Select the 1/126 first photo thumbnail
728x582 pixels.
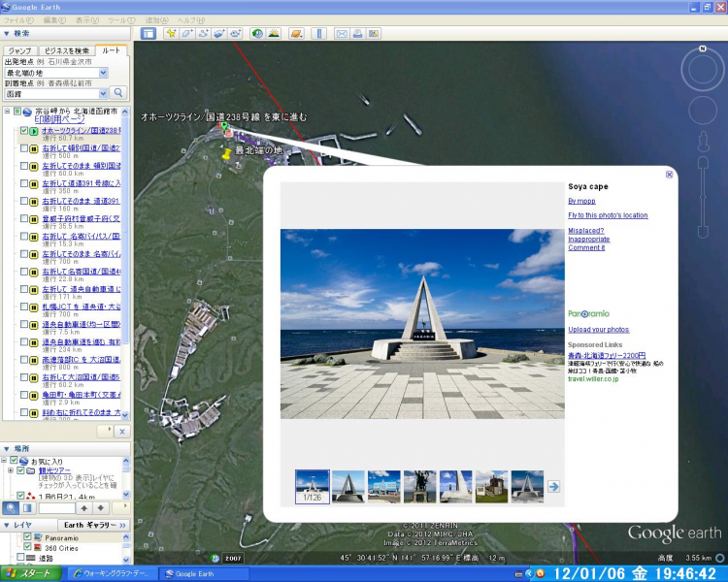click(312, 486)
